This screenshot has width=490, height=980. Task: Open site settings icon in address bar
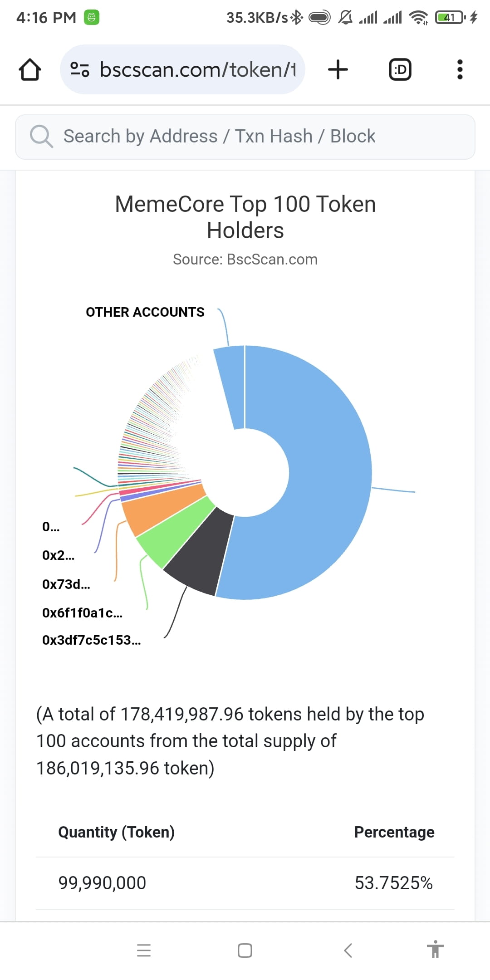(80, 69)
